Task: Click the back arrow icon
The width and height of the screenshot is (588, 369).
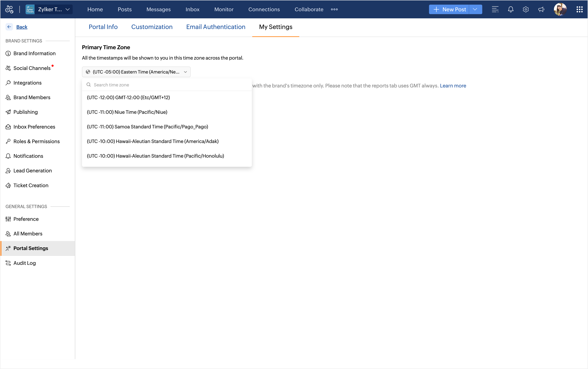Action: point(9,27)
